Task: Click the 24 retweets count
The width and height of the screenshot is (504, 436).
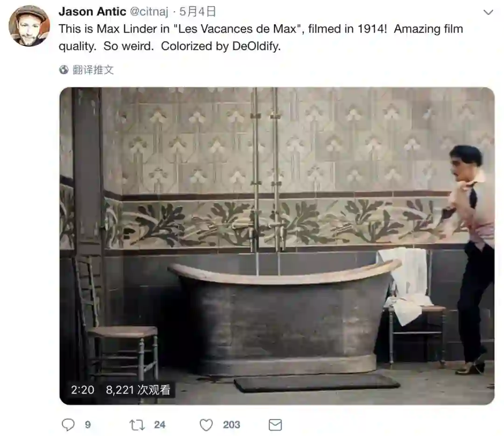Action: tap(160, 425)
